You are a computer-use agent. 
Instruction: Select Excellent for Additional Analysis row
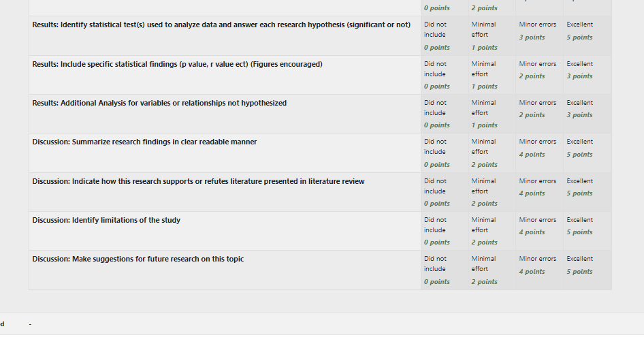pyautogui.click(x=587, y=114)
